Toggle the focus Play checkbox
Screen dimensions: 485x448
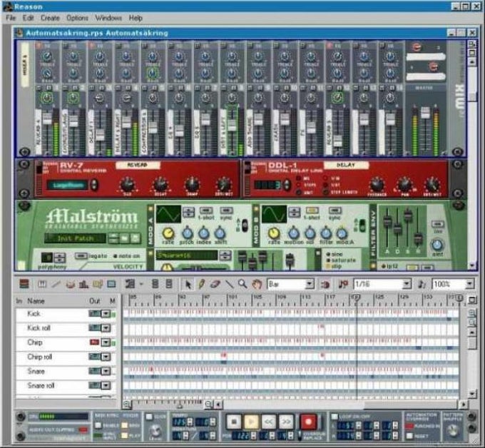coord(124,435)
